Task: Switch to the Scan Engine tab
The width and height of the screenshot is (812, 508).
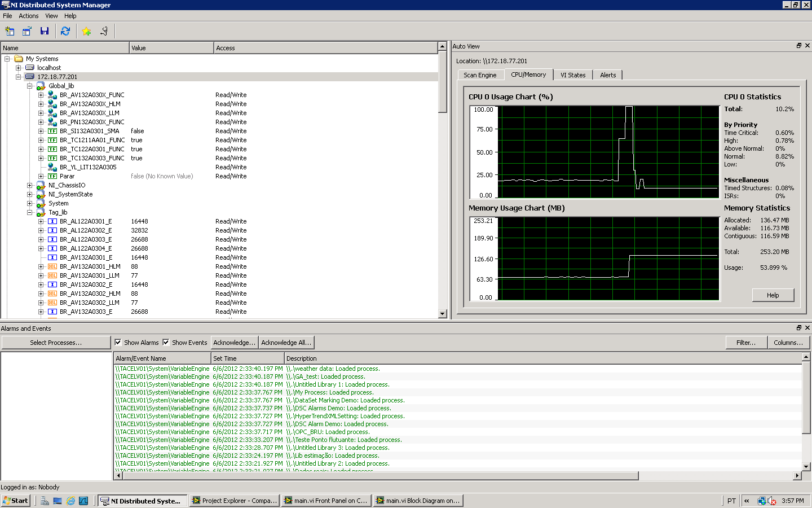Action: click(480, 75)
